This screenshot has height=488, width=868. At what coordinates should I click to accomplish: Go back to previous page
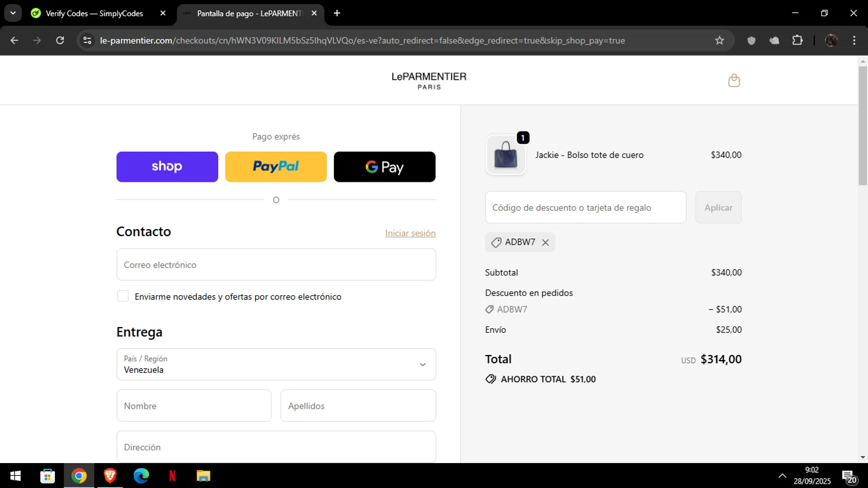tap(14, 41)
